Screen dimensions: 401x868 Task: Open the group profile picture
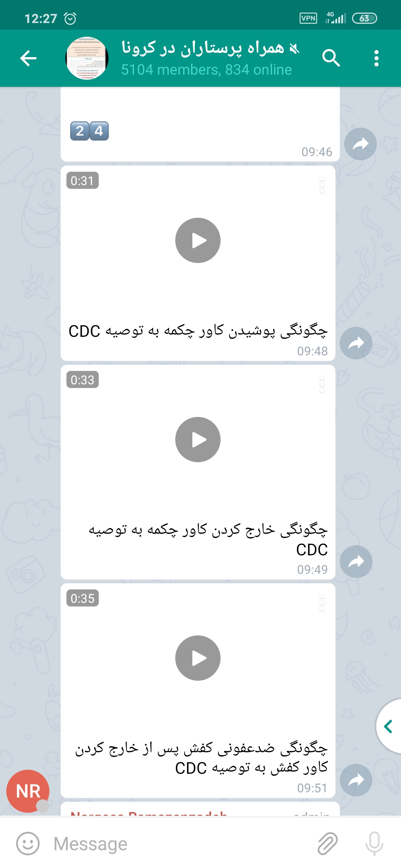click(x=87, y=58)
